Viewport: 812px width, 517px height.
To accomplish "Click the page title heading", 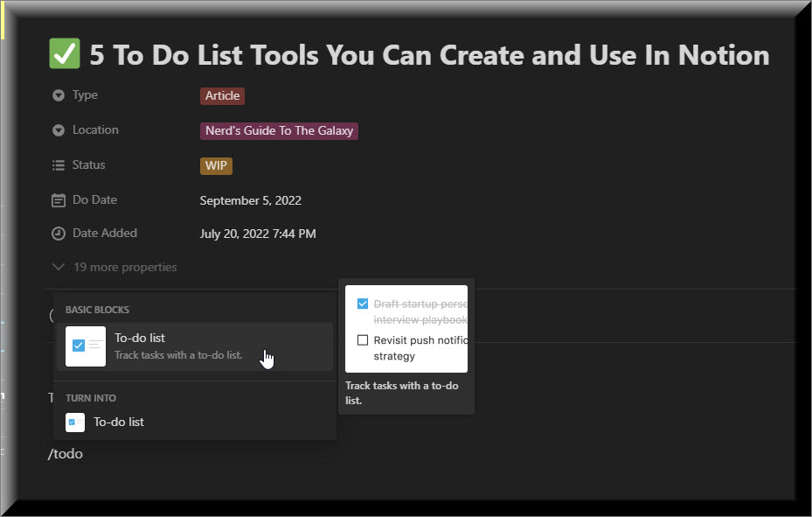I will point(429,55).
